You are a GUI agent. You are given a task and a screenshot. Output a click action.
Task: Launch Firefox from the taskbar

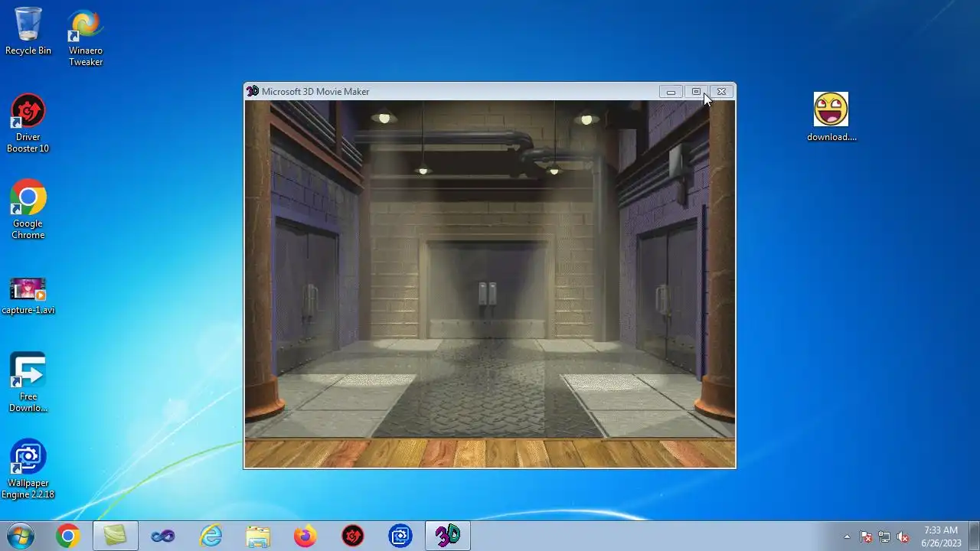[x=305, y=536]
